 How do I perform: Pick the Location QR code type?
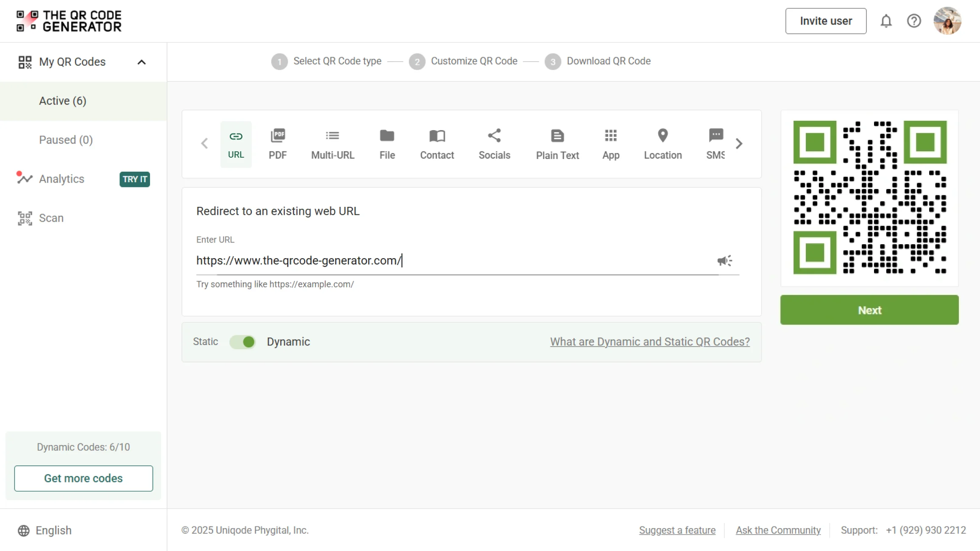coord(663,144)
